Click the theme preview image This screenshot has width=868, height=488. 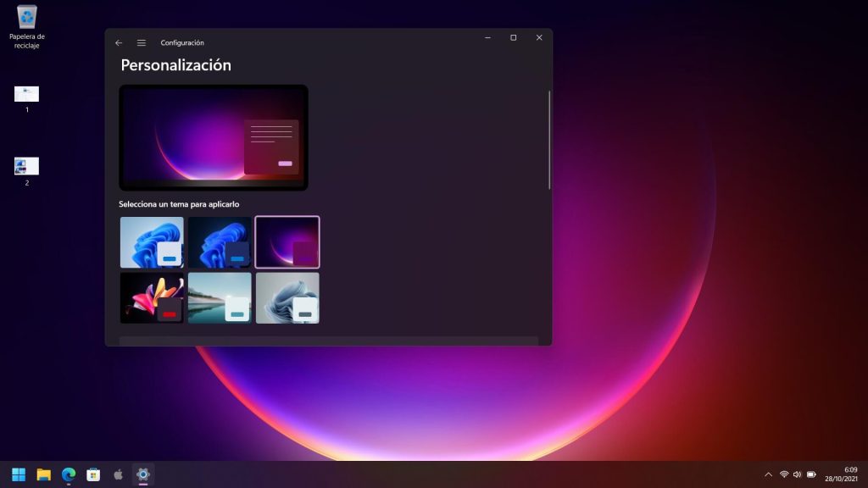coord(214,138)
